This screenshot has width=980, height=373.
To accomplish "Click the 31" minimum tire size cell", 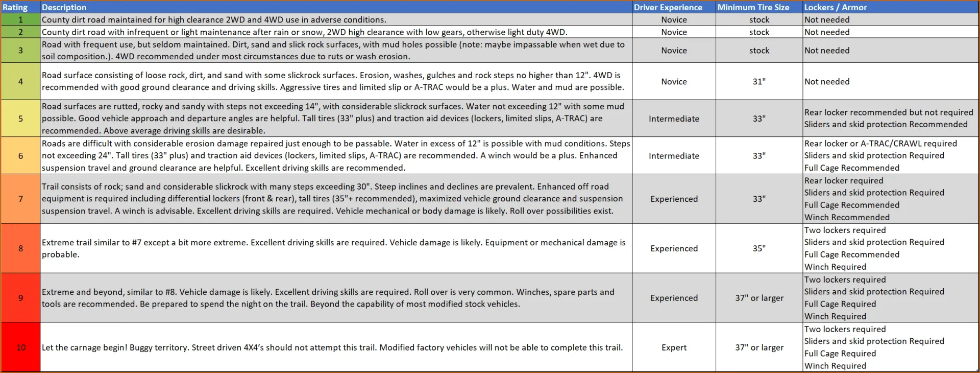I will tap(759, 82).
